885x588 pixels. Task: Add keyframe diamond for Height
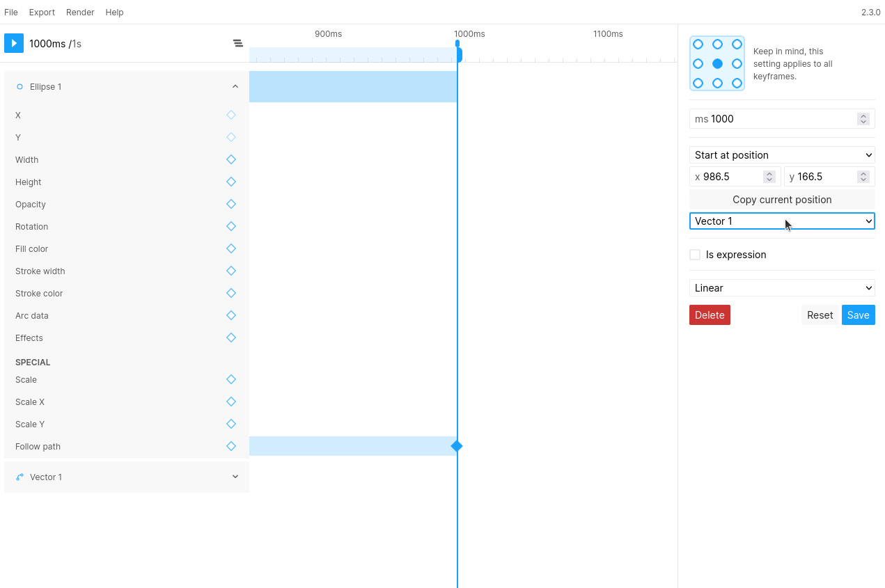click(231, 182)
